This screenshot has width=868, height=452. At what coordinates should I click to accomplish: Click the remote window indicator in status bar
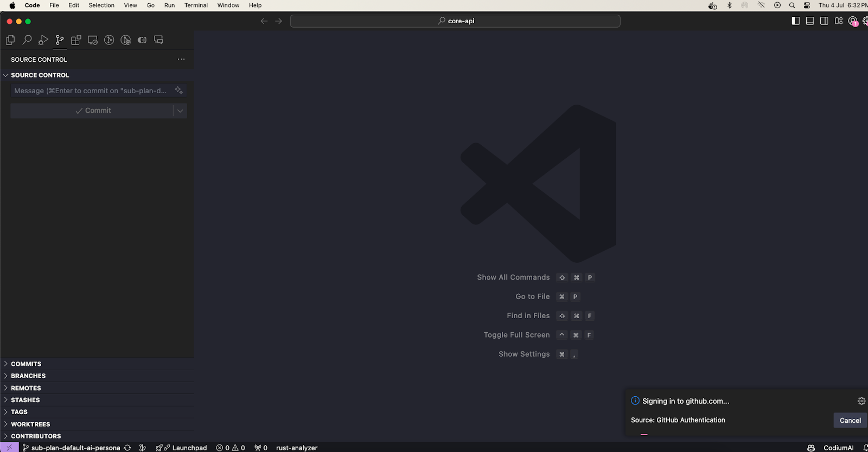pyautogui.click(x=9, y=448)
